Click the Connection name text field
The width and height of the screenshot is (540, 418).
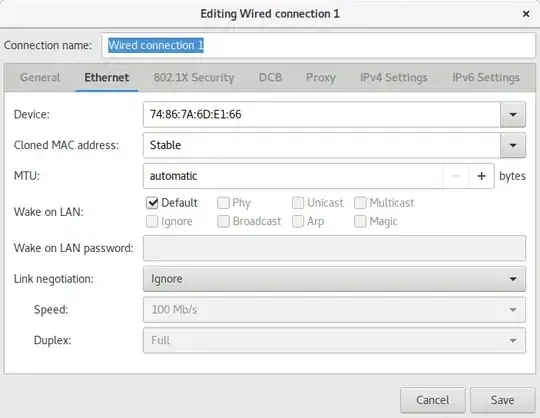tap(318, 45)
